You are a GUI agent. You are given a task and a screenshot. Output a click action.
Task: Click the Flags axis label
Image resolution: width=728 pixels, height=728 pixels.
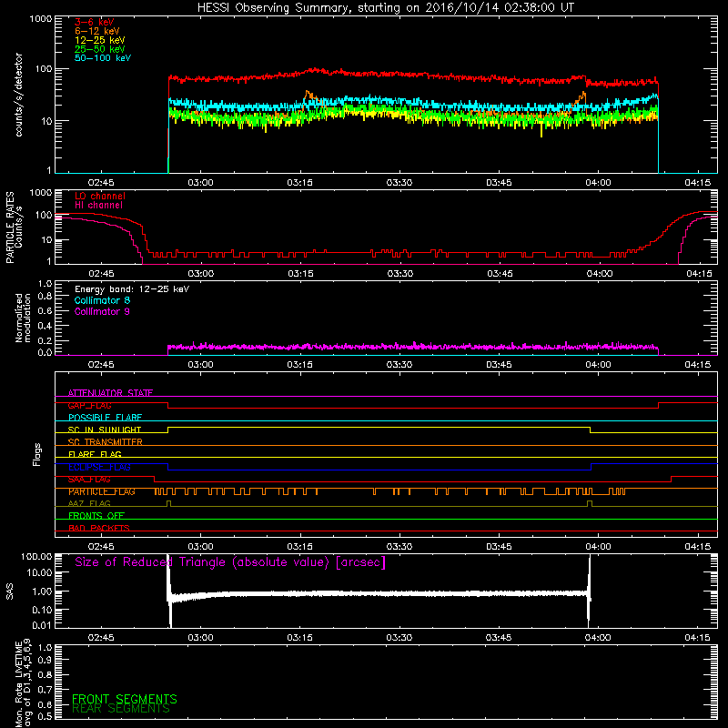tap(37, 454)
